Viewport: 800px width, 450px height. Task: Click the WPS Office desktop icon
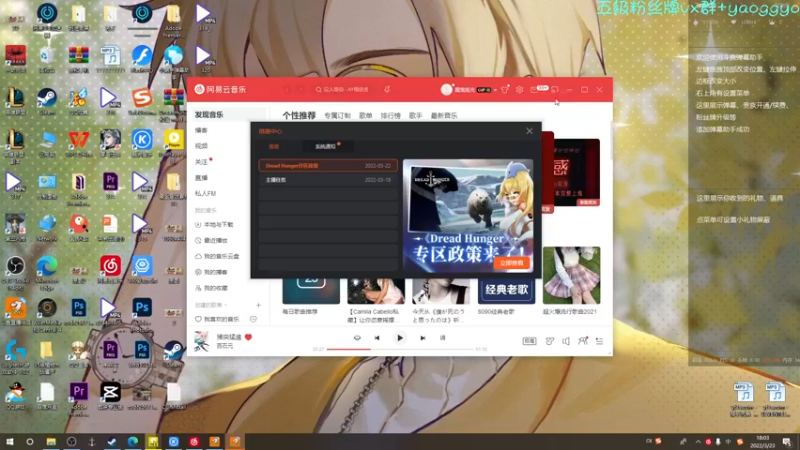click(79, 143)
